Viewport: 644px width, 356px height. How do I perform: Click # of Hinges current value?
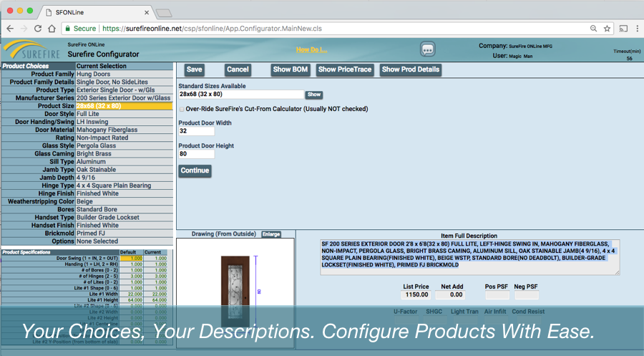155,276
